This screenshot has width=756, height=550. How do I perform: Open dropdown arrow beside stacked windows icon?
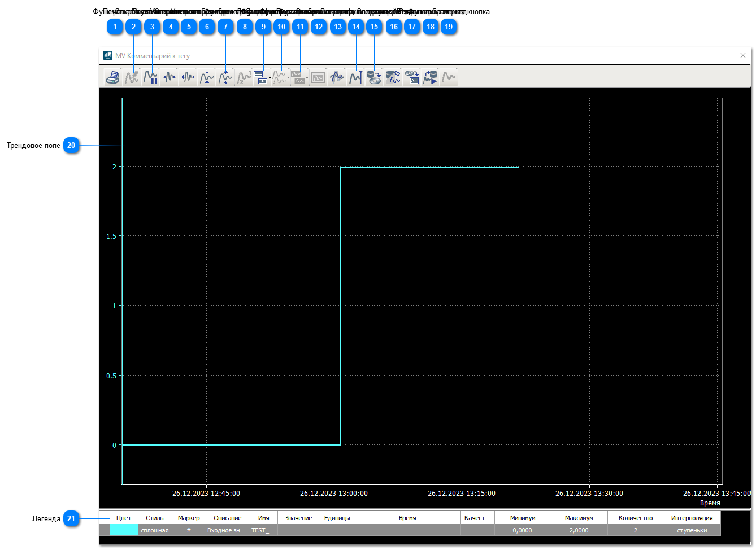tap(270, 77)
